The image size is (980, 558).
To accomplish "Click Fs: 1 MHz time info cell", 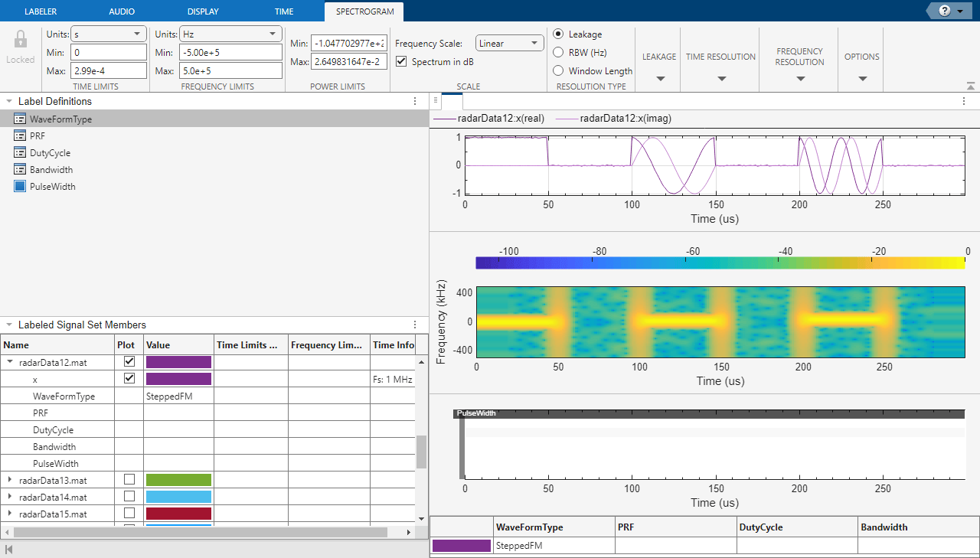I will coord(392,380).
